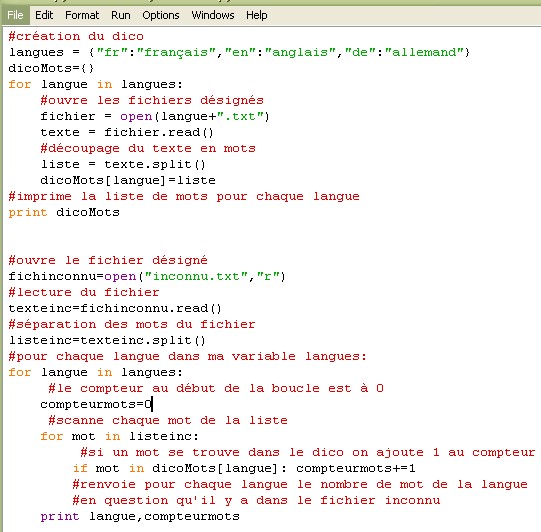Place cursor on '#création du dico' comment
Screen dimensions: 541x532
click(76, 36)
